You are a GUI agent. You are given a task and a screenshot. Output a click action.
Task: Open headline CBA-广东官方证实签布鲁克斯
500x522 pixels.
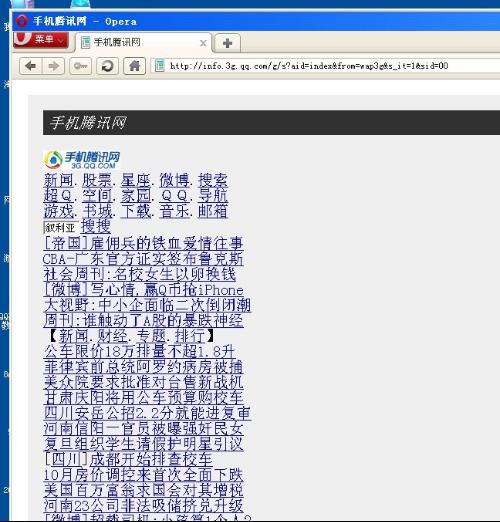pos(143,259)
